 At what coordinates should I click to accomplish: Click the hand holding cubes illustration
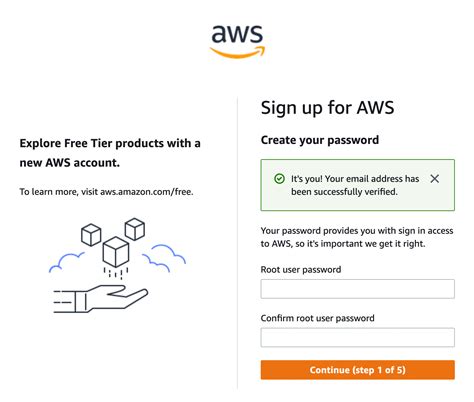pyautogui.click(x=117, y=265)
